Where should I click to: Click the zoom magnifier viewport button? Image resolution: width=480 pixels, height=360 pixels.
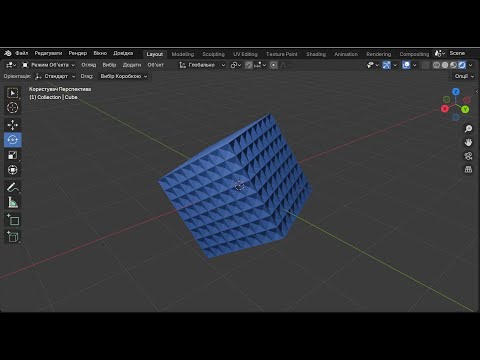(x=468, y=129)
